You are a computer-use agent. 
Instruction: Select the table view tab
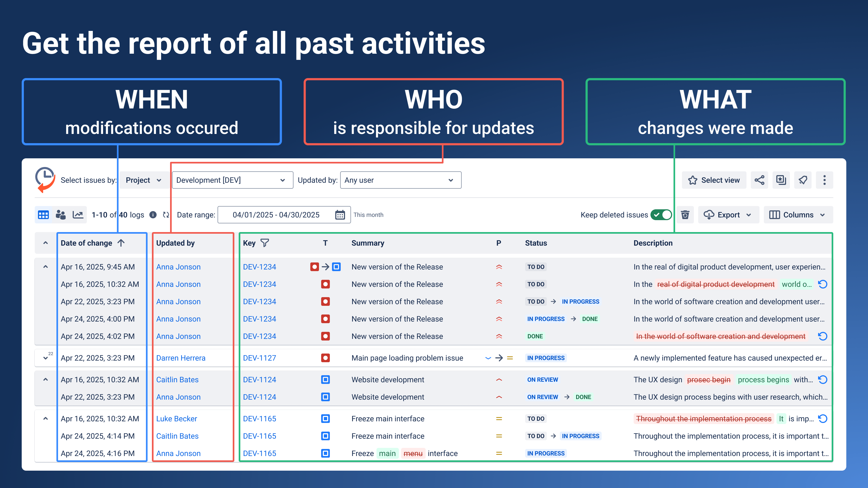(x=43, y=214)
